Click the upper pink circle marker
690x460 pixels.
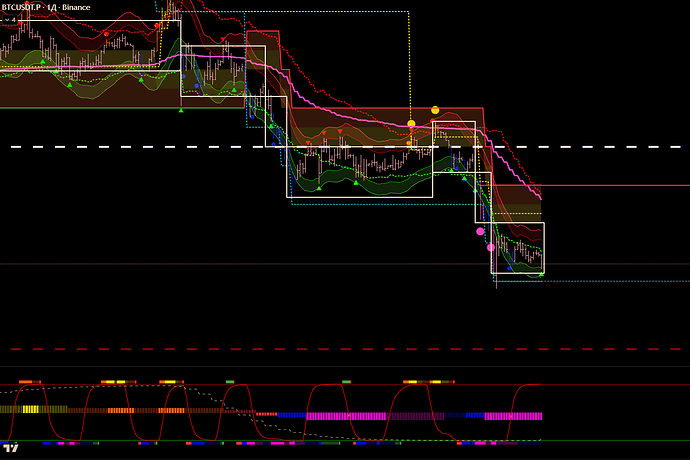pos(479,230)
